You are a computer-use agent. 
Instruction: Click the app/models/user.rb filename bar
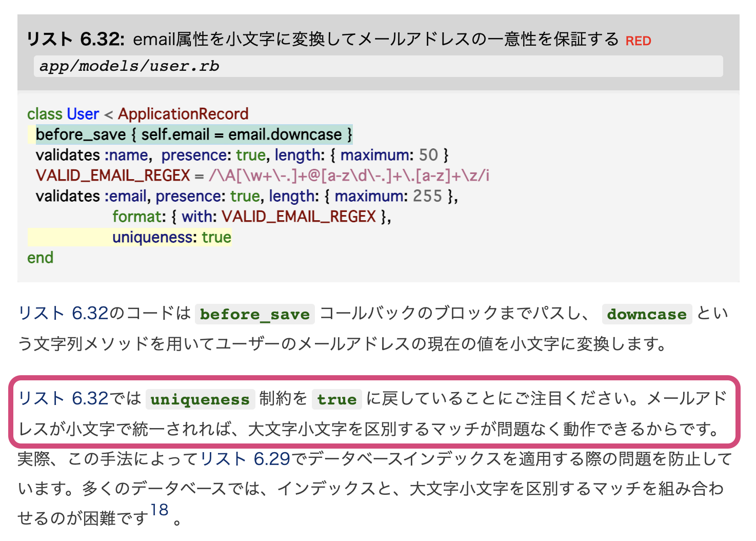(x=128, y=66)
